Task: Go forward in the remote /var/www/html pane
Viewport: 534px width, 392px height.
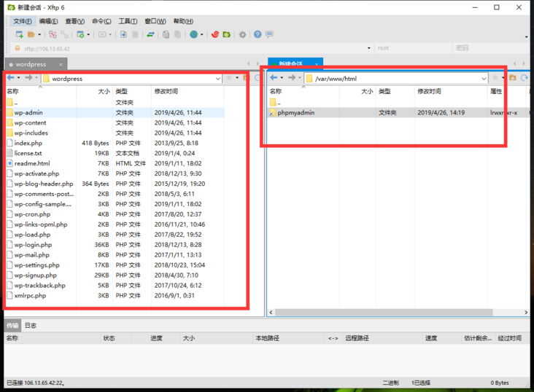Action: [x=292, y=77]
